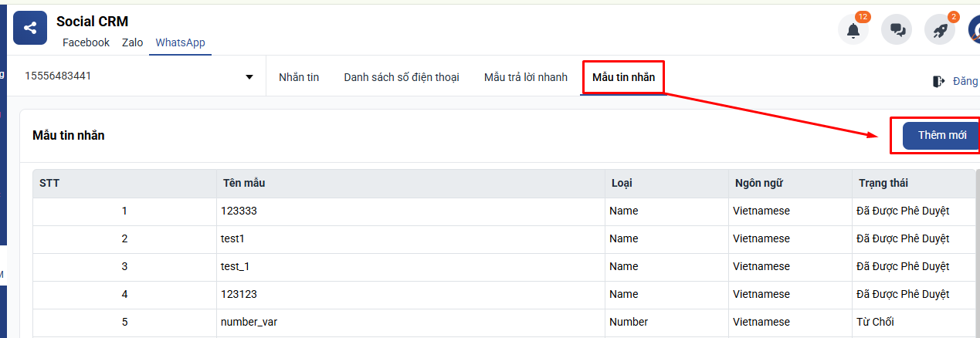Expand the phone number dropdown arrow
980x338 pixels.
(x=249, y=77)
